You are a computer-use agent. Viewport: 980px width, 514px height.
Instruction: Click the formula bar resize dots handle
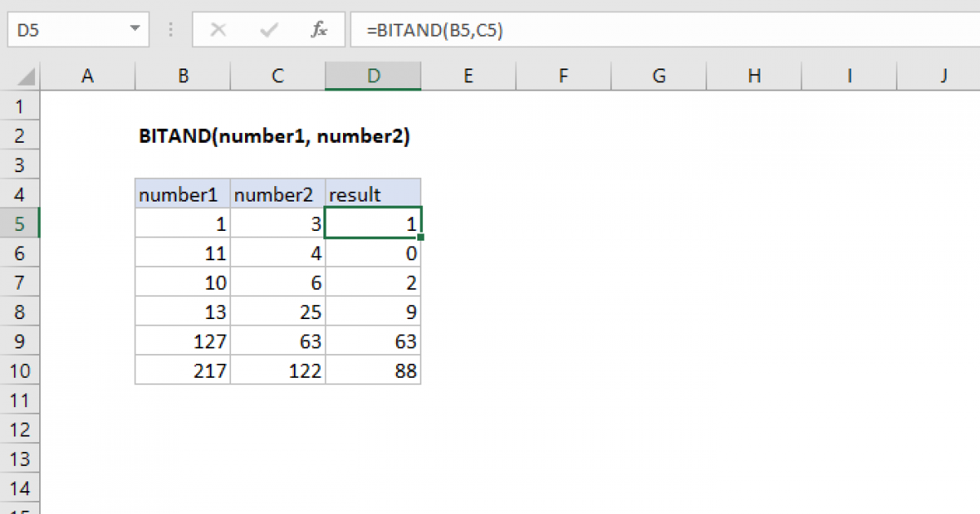coord(171,30)
